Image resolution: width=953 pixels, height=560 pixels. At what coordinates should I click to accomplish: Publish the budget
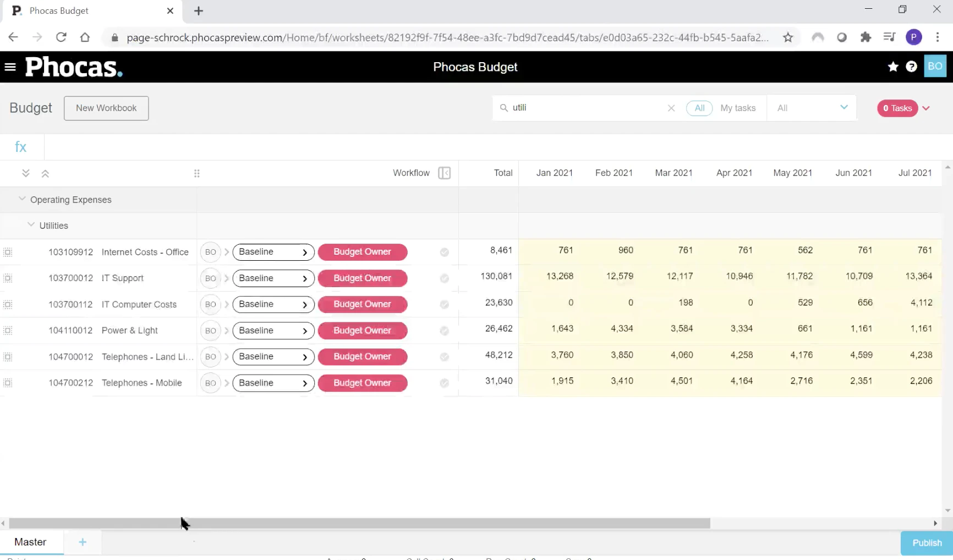[927, 543]
